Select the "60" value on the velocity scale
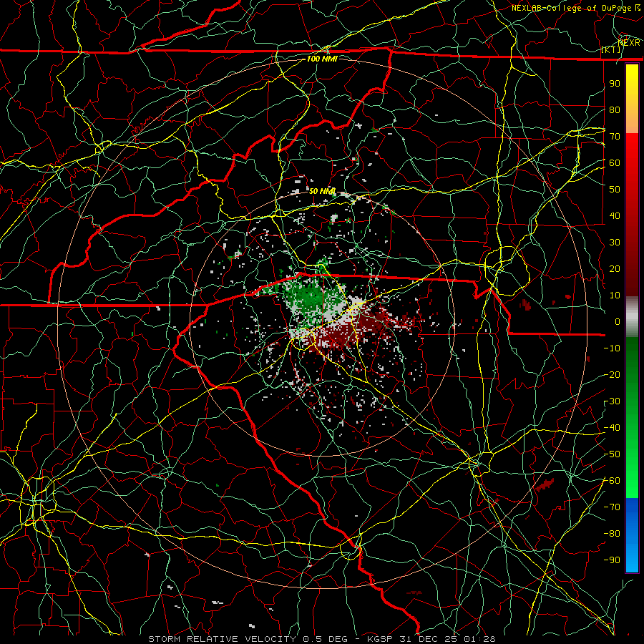 615,162
